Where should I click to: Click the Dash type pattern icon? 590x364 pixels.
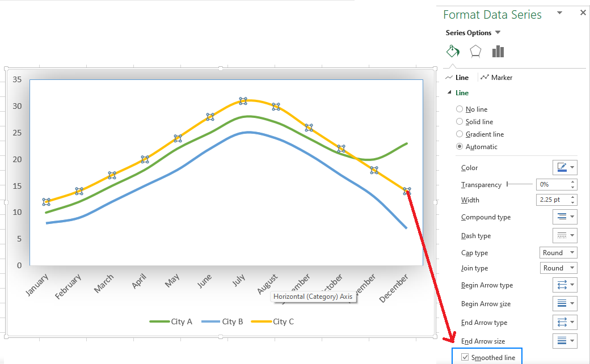click(564, 235)
